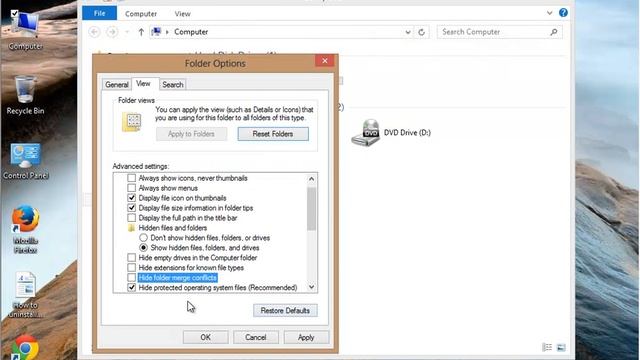Collapse the Explorer ribbon chevron
The width and height of the screenshot is (640, 360).
click(x=549, y=13)
